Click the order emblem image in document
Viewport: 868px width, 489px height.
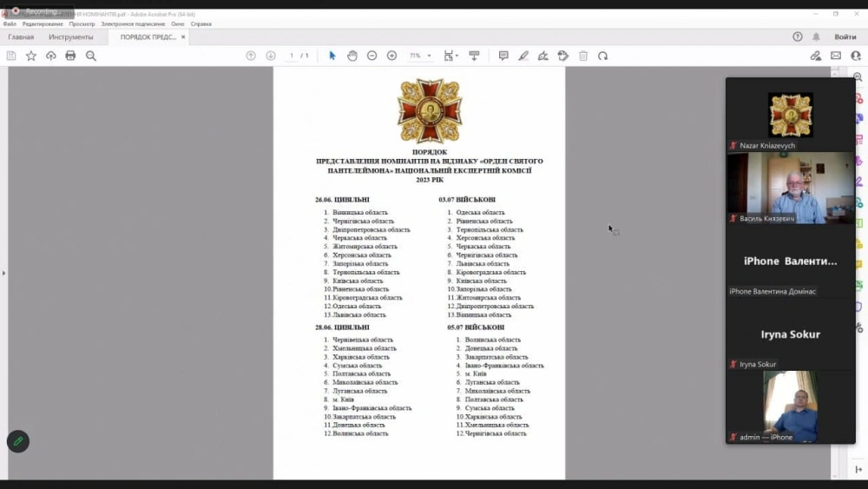tap(430, 111)
